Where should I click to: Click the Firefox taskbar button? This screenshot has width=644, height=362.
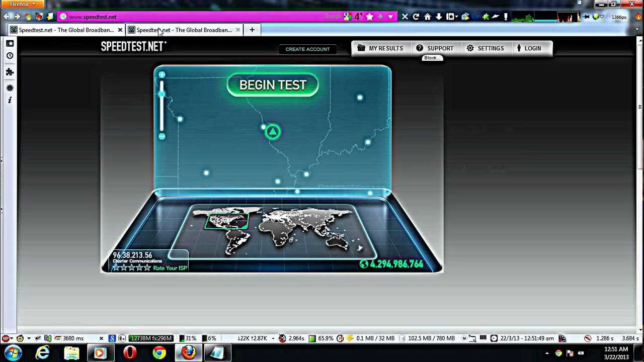click(x=188, y=353)
